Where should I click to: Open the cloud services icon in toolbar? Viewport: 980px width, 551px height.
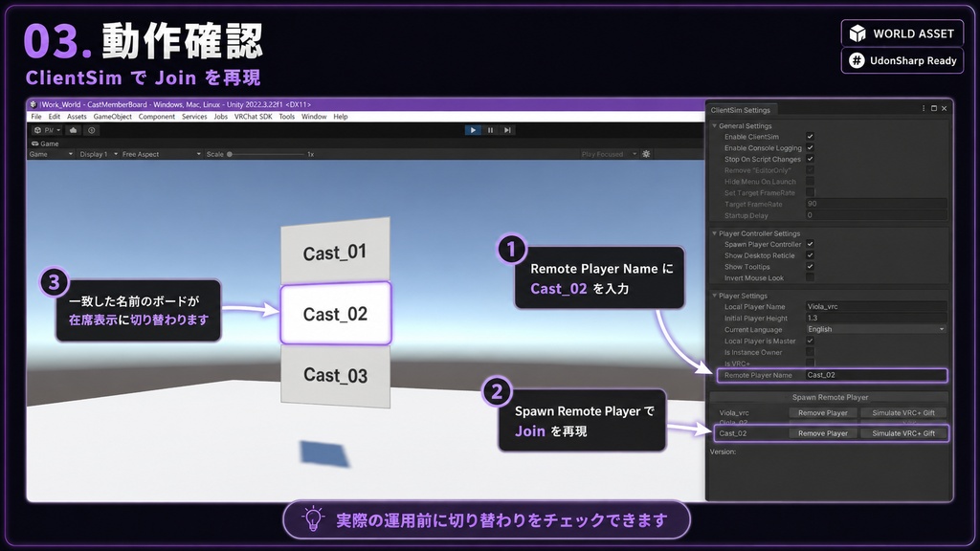73,130
